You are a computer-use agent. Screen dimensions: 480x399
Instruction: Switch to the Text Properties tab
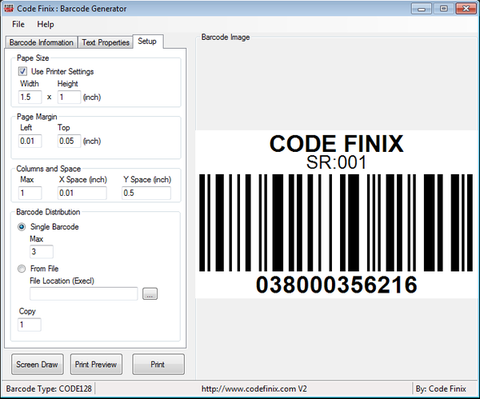coord(106,43)
